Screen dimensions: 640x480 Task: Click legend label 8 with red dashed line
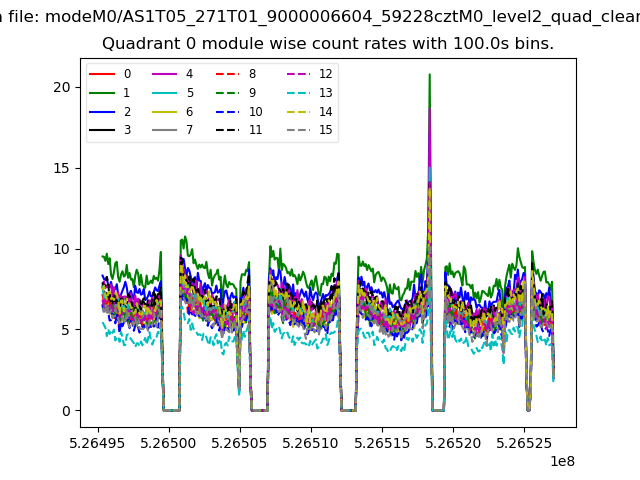click(252, 74)
